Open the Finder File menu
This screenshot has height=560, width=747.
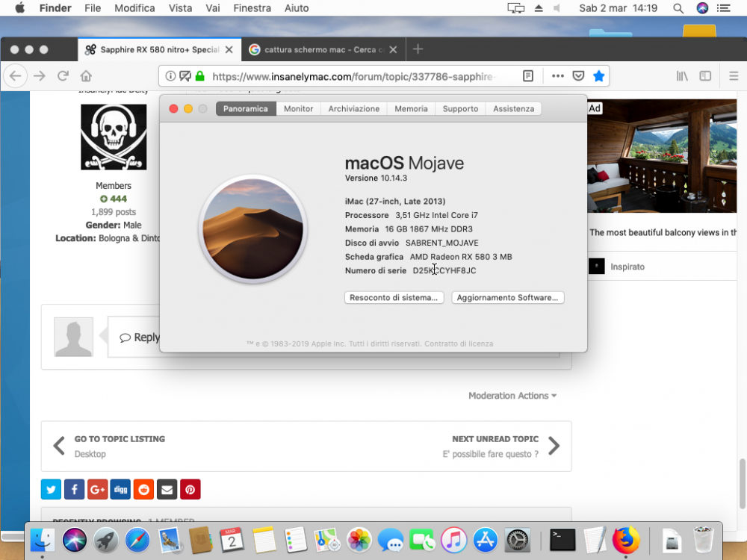click(93, 8)
